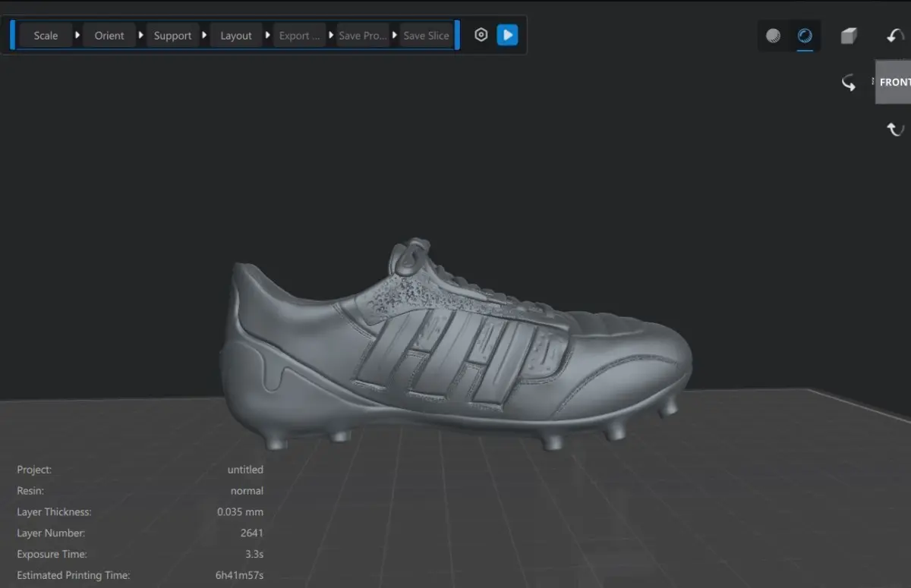Open the hexagon settings icon
The height and width of the screenshot is (588, 911).
[x=481, y=35]
